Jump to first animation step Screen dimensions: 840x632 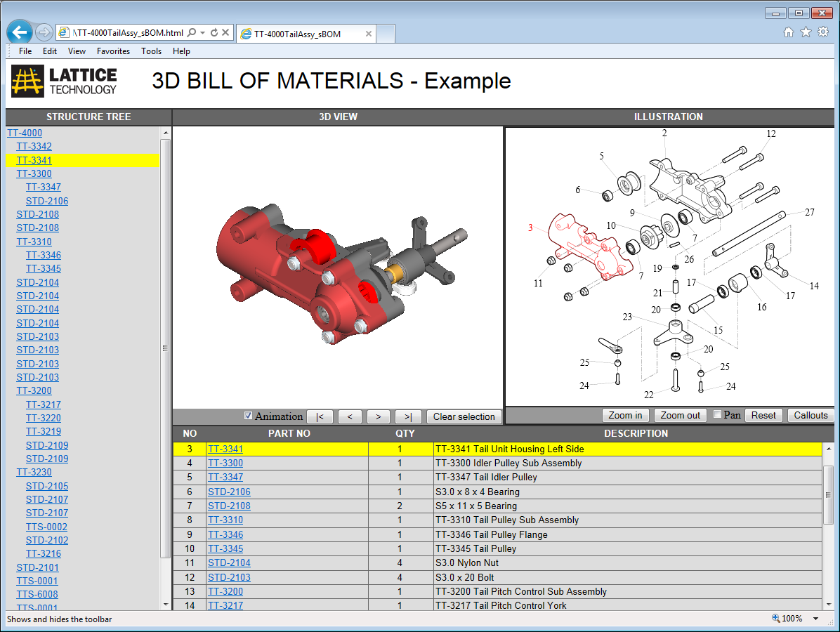pyautogui.click(x=320, y=416)
